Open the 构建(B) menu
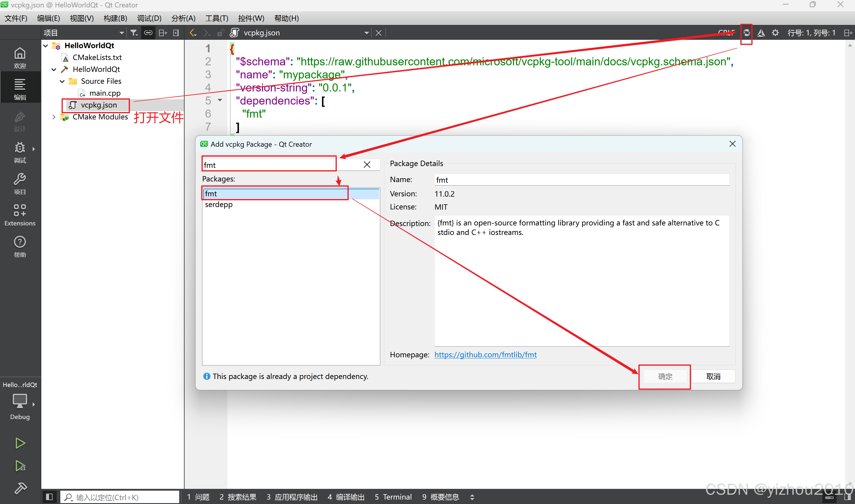855x504 pixels. coord(115,18)
